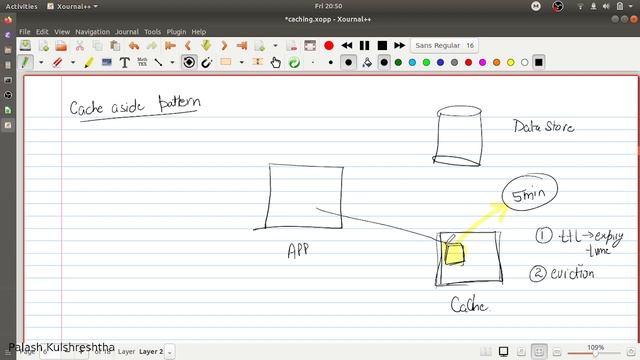Open the Layer 2 dropdown
Viewport: 640px width, 360px height.
[170, 352]
